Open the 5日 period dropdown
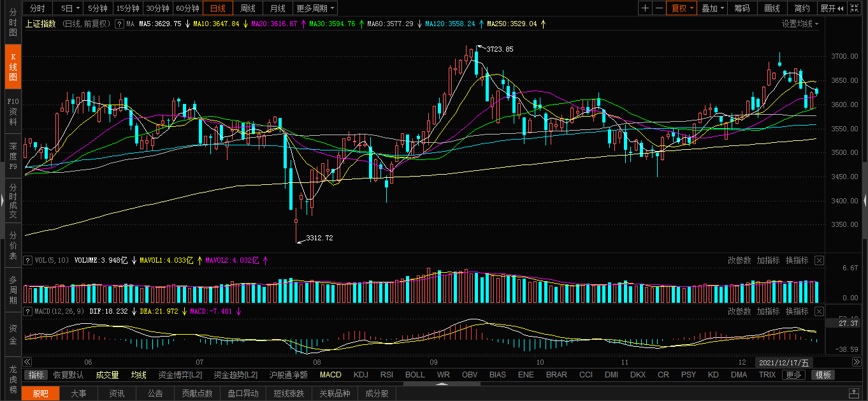 pyautogui.click(x=70, y=8)
